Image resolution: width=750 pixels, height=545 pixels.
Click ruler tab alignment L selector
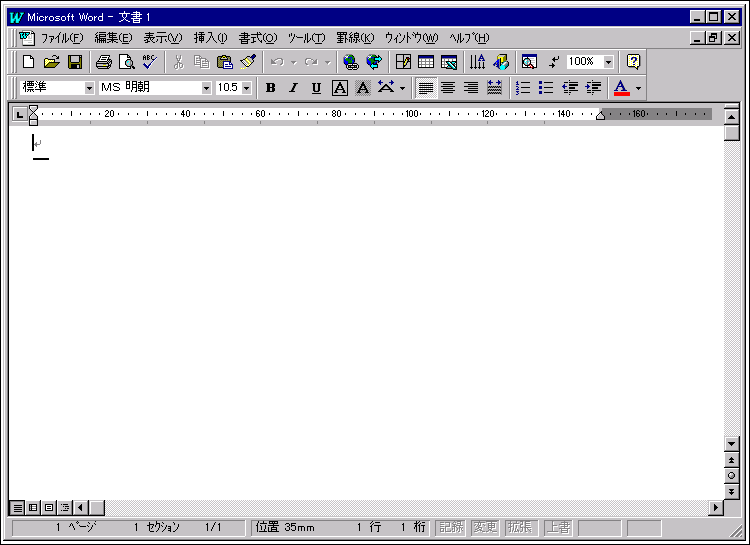point(19,114)
